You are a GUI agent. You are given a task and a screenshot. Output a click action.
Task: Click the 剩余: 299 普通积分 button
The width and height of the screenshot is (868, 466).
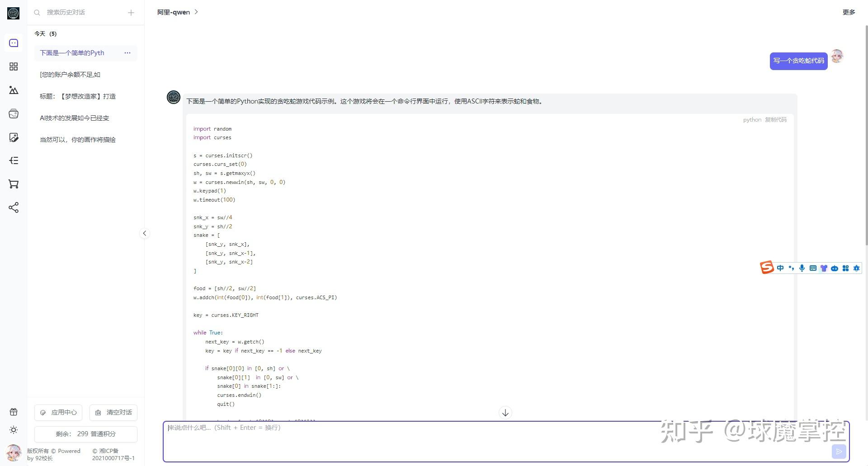click(86, 434)
